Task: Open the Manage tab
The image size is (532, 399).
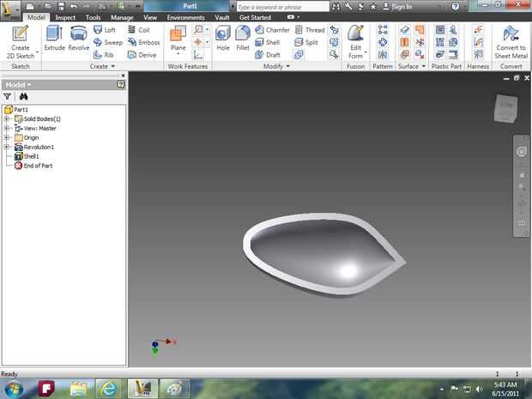Action: coord(122,17)
